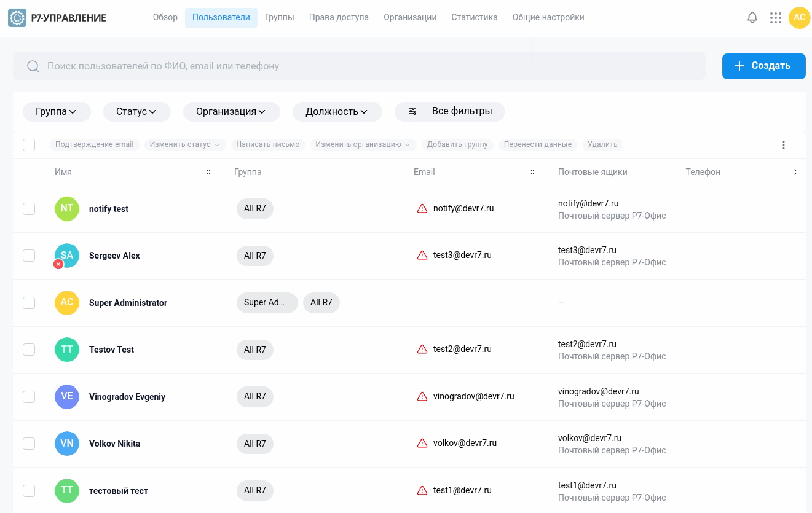Open the notifications bell
Image resolution: width=812 pixels, height=513 pixels.
pos(752,17)
